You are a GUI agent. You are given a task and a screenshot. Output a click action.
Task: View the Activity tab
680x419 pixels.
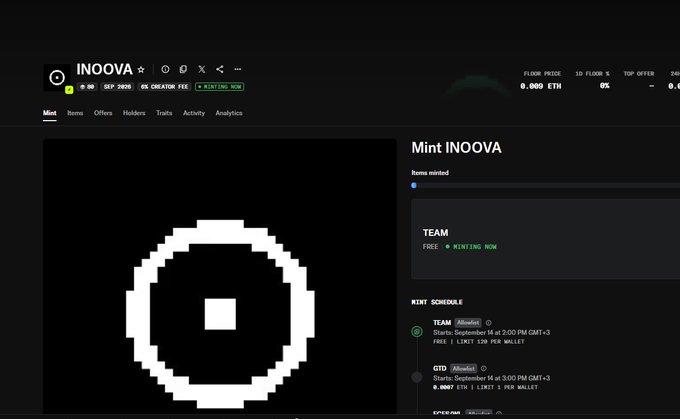(x=194, y=113)
